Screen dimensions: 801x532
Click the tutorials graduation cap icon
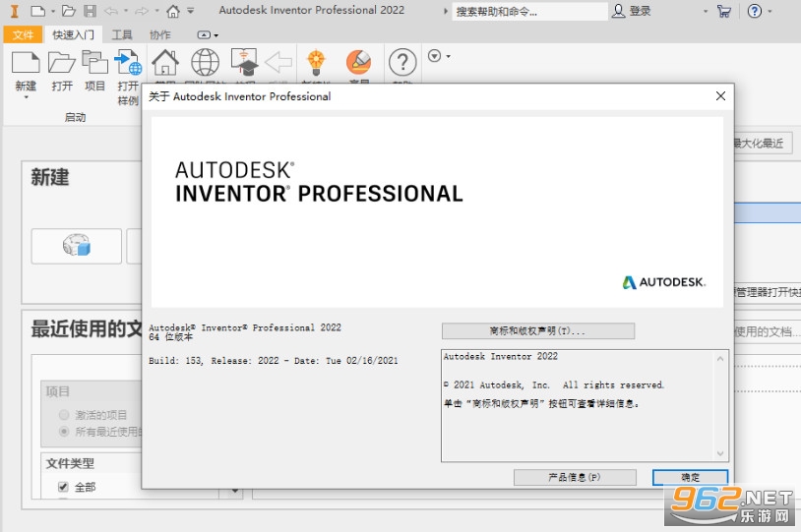click(x=245, y=62)
